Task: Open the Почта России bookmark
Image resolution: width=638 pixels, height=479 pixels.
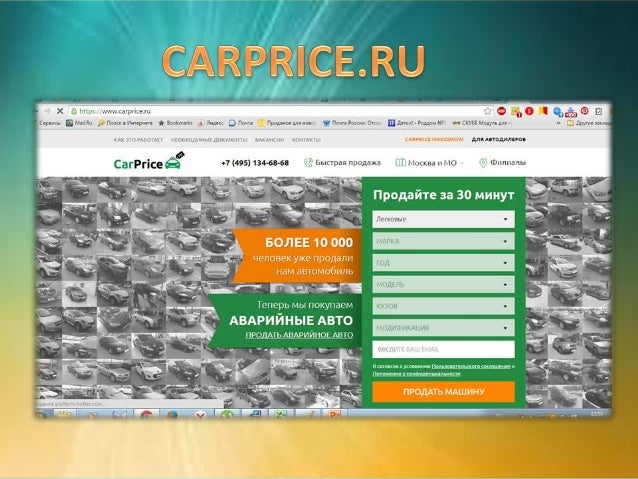Action: (352, 122)
